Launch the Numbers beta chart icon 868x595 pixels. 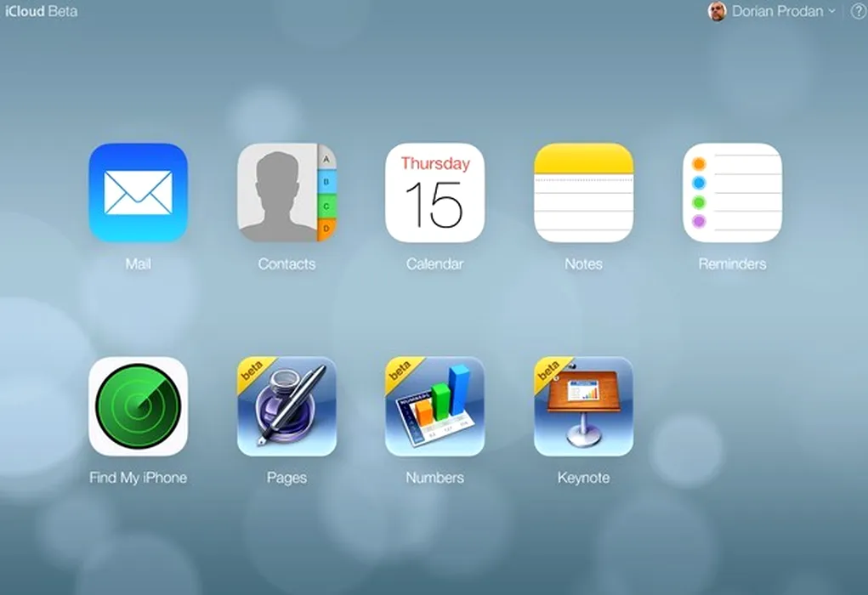(434, 406)
